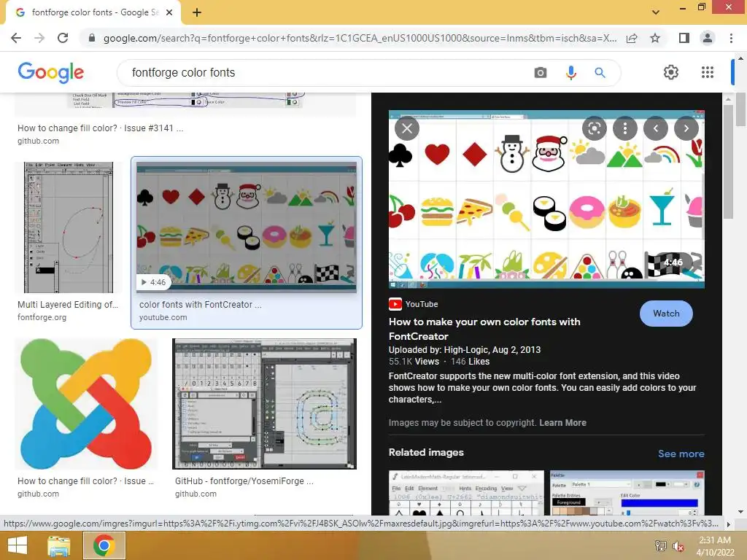
Task: Open the network tray icon
Action: point(661,546)
